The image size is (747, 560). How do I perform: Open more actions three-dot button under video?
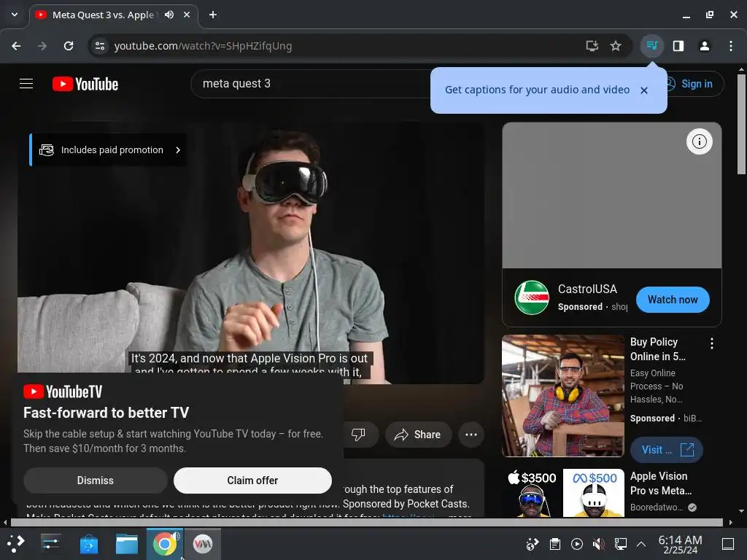click(x=471, y=435)
